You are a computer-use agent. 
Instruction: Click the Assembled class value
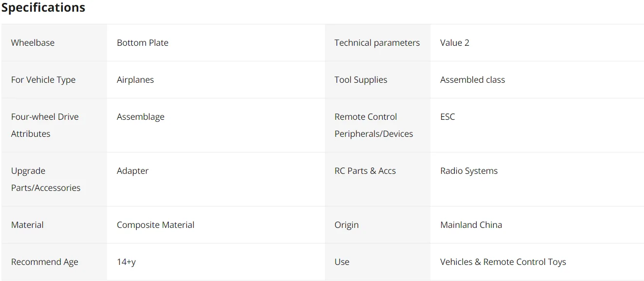[x=472, y=80]
